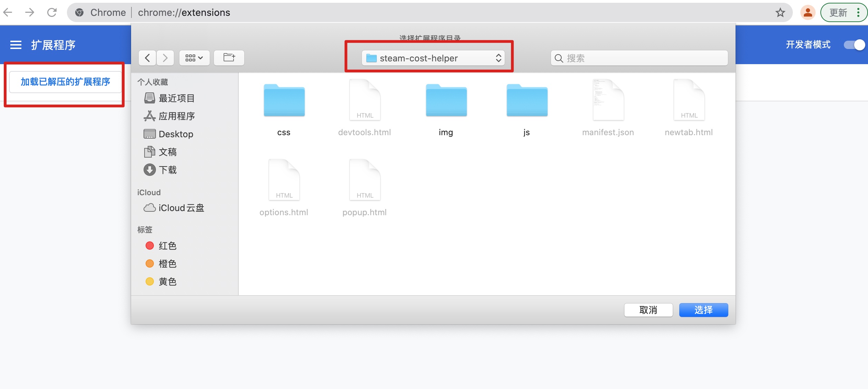The width and height of the screenshot is (868, 389).
Task: Create a new folder in dialog
Action: [229, 58]
